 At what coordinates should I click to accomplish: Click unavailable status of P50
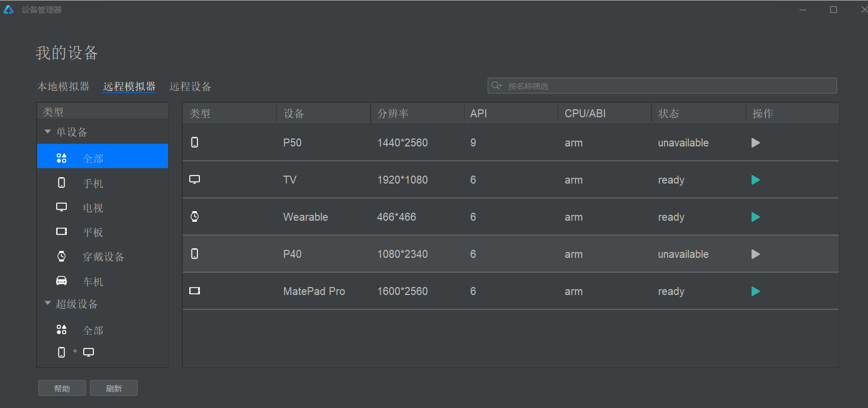coord(683,143)
